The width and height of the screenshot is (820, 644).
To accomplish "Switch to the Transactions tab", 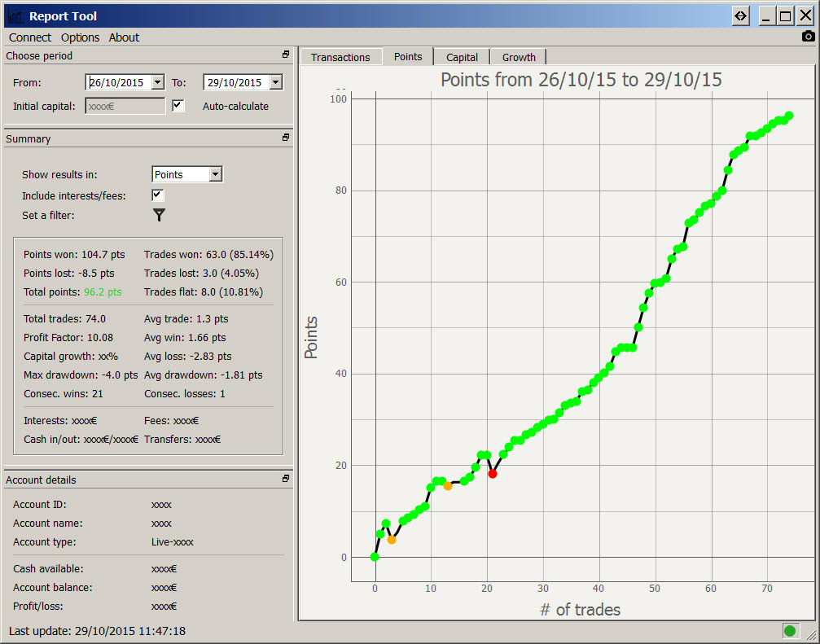I will tap(340, 57).
